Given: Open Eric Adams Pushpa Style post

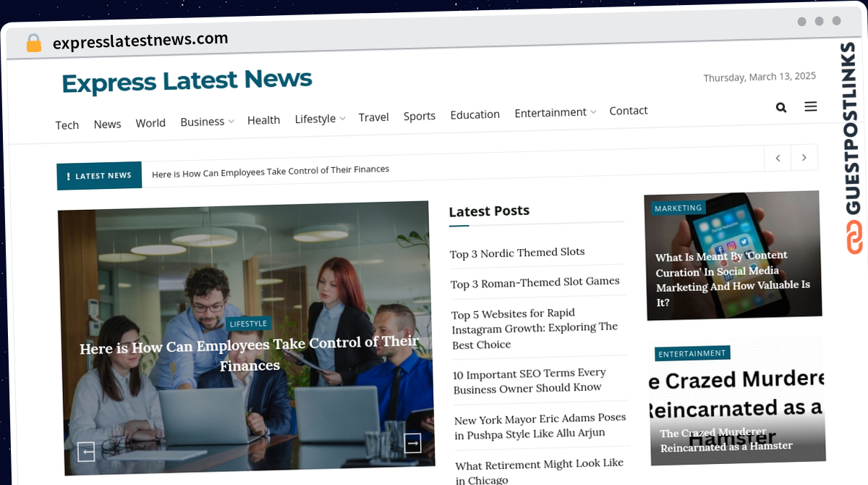Looking at the screenshot, I should point(540,426).
